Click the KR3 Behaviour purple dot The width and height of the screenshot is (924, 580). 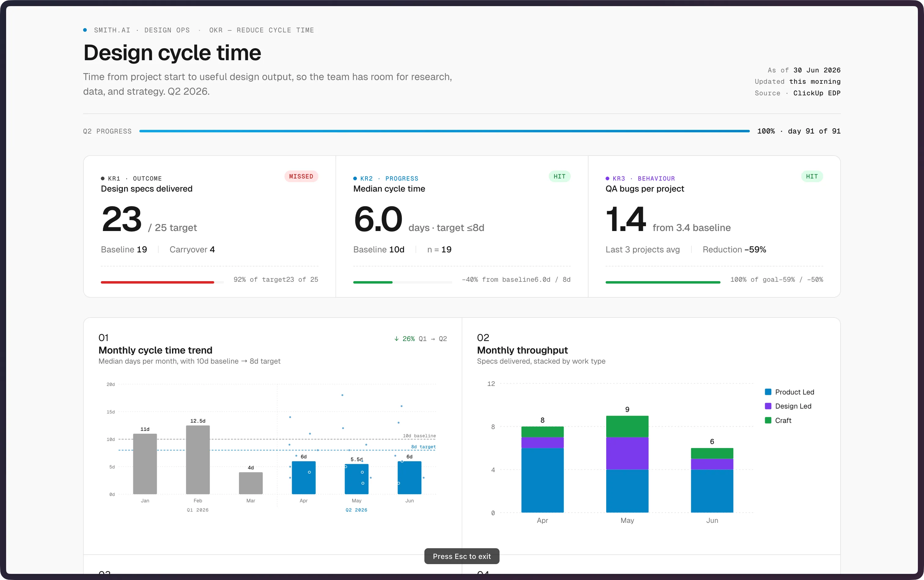point(607,178)
